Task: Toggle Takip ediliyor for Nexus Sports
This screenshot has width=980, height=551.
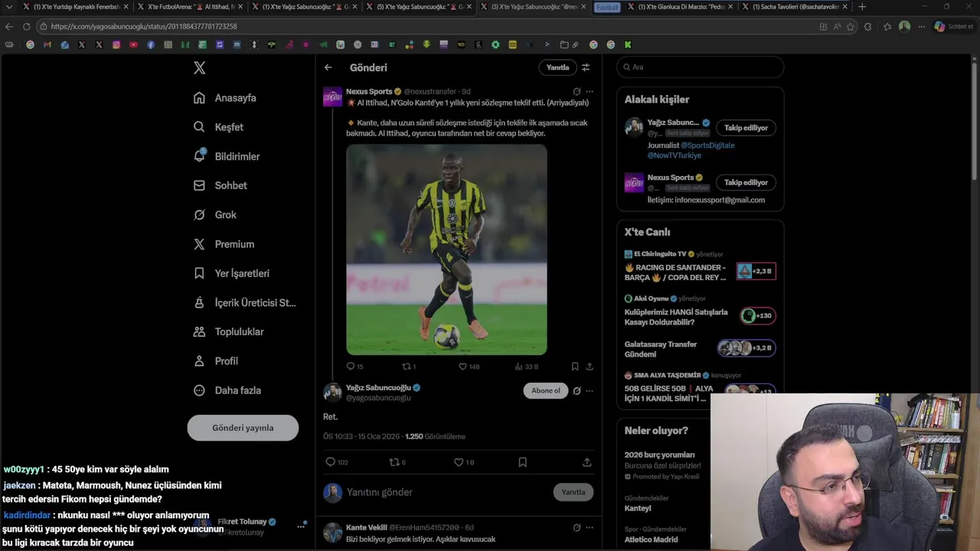Action: [746, 182]
